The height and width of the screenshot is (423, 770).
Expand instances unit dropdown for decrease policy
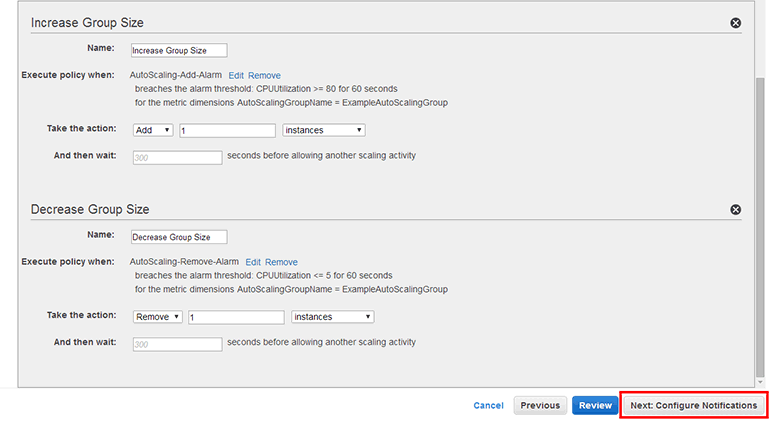click(332, 317)
